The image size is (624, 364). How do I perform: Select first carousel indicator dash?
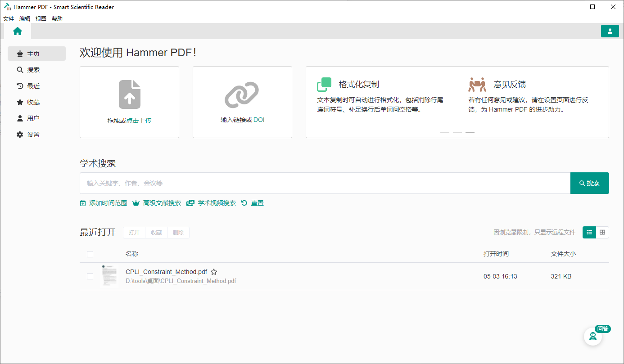(x=445, y=133)
